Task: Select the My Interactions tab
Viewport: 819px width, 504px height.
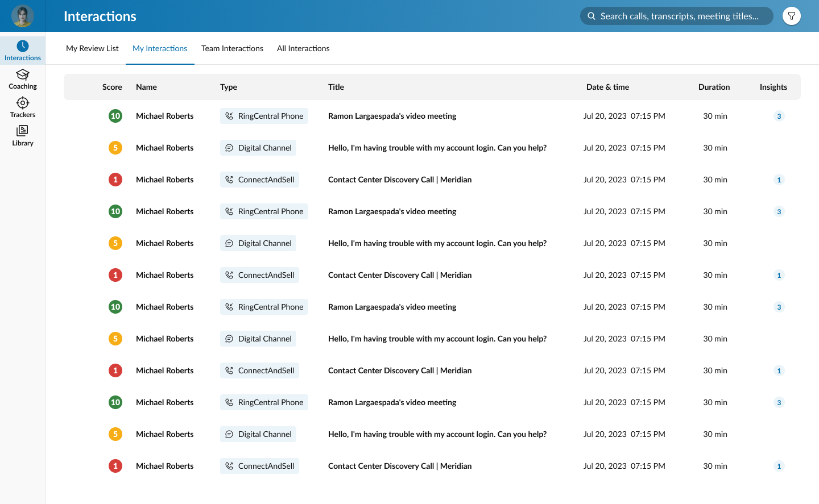Action: tap(160, 48)
